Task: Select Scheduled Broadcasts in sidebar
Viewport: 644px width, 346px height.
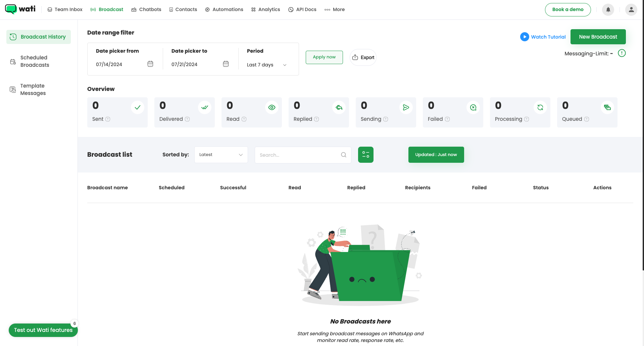Action: tap(35, 61)
